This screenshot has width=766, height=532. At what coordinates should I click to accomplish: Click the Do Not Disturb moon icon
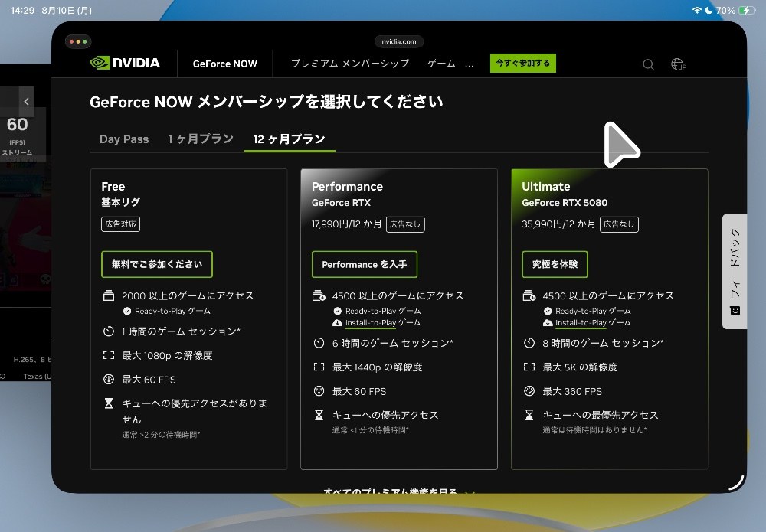coord(709,10)
